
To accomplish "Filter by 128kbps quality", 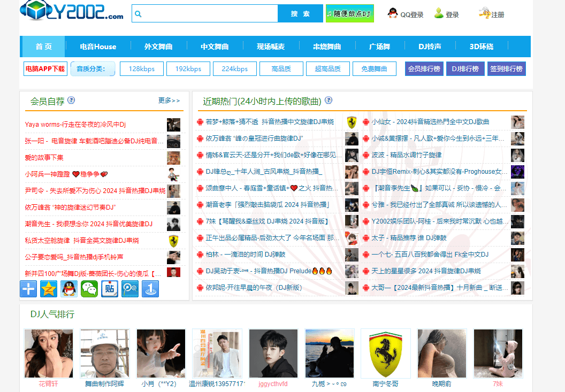I will (x=142, y=69).
